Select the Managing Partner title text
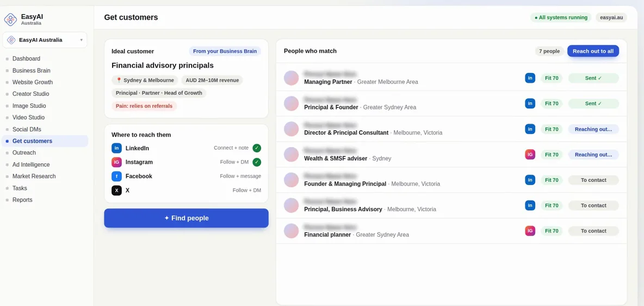Image resolution: width=644 pixels, height=306 pixels. click(x=328, y=82)
